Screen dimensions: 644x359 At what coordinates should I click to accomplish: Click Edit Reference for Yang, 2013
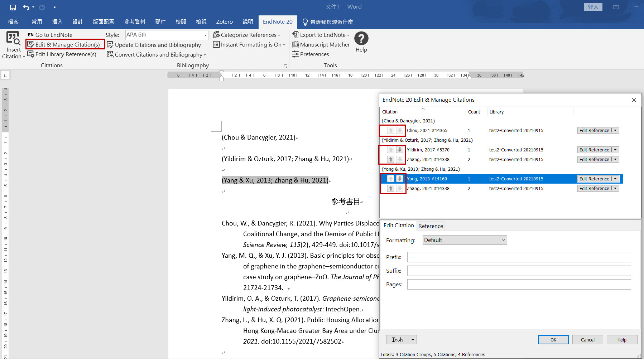pyautogui.click(x=594, y=179)
